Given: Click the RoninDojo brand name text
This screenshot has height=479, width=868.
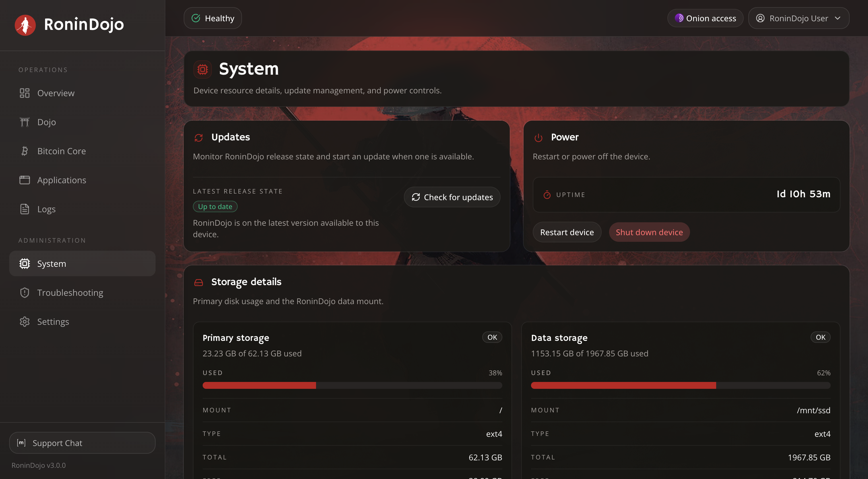Looking at the screenshot, I should 84,25.
